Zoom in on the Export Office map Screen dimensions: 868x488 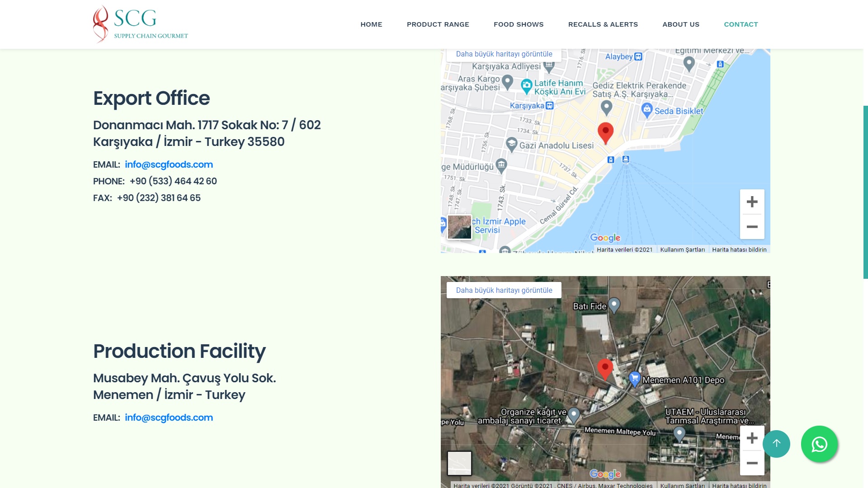click(752, 202)
